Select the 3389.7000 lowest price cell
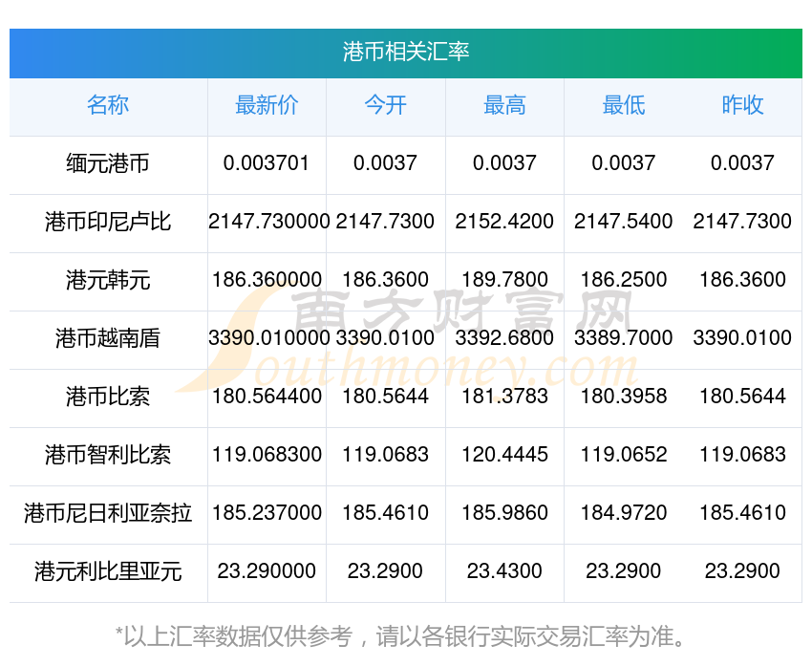This screenshot has width=812, height=666. [624, 338]
